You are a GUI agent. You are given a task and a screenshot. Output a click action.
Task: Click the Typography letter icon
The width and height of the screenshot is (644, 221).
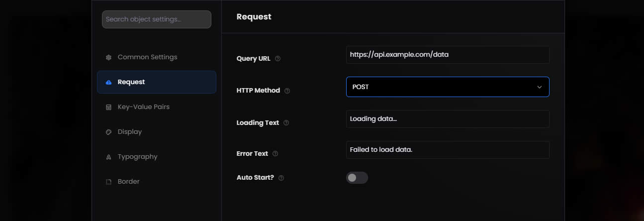108,157
